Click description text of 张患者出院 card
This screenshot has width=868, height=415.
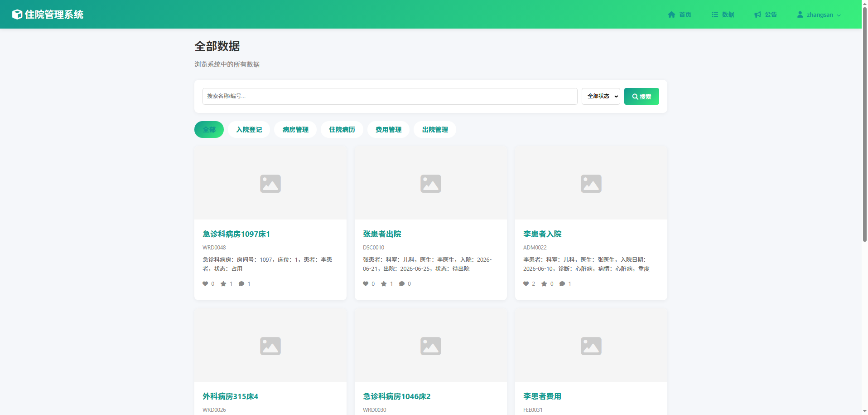pos(427,264)
